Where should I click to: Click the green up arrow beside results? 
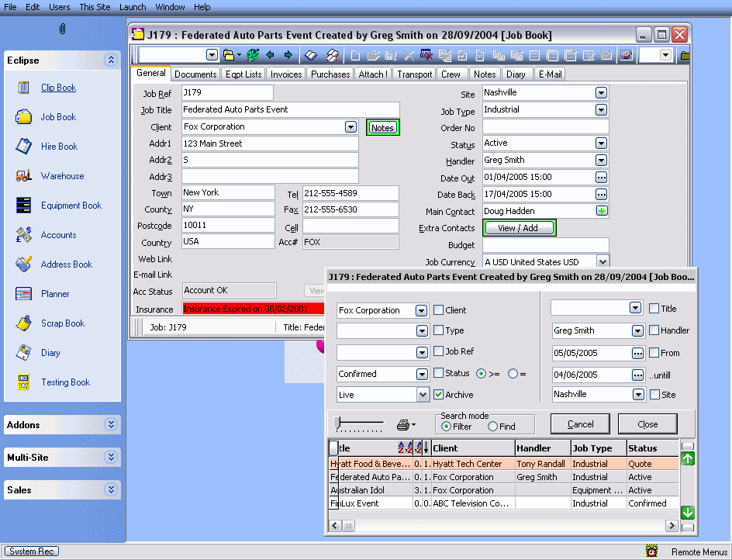[688, 458]
